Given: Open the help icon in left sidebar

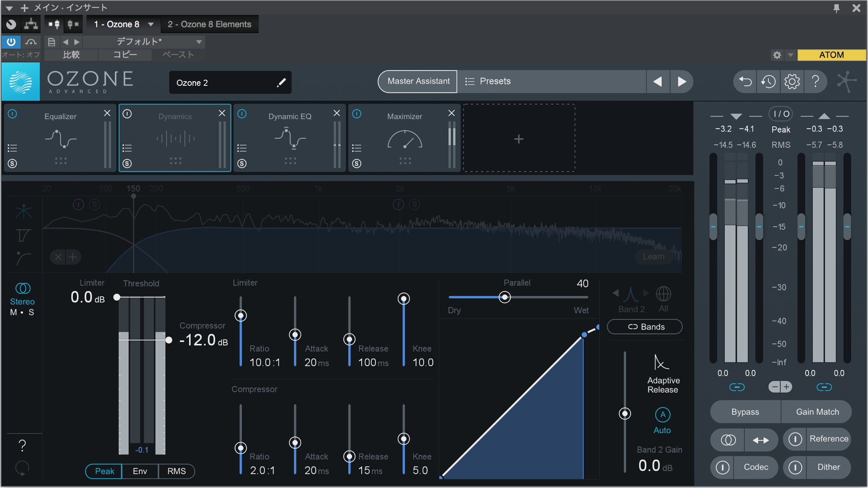Looking at the screenshot, I should 22,445.
